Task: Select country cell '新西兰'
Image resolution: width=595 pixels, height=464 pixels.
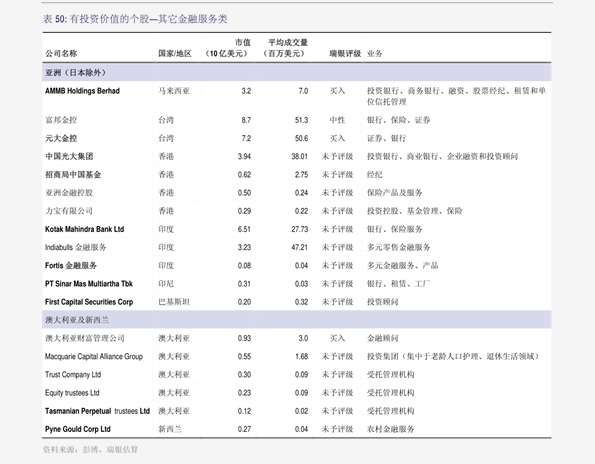Action: point(170,429)
